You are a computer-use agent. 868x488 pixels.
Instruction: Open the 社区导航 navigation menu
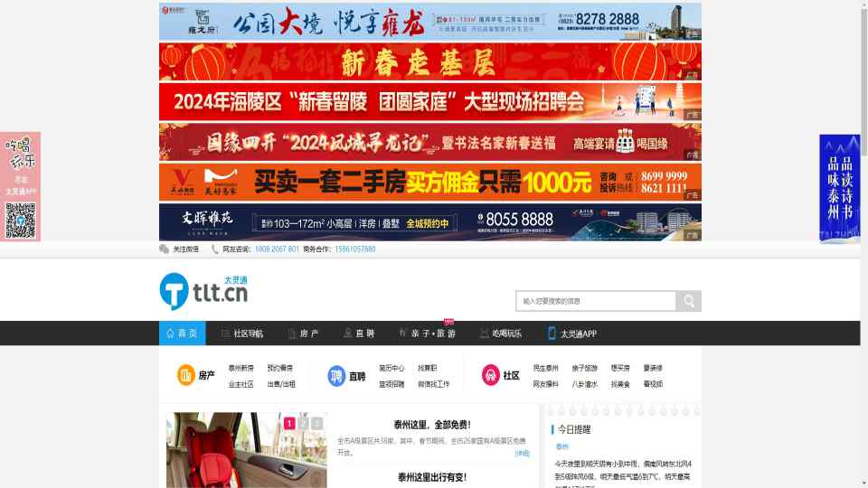click(242, 333)
